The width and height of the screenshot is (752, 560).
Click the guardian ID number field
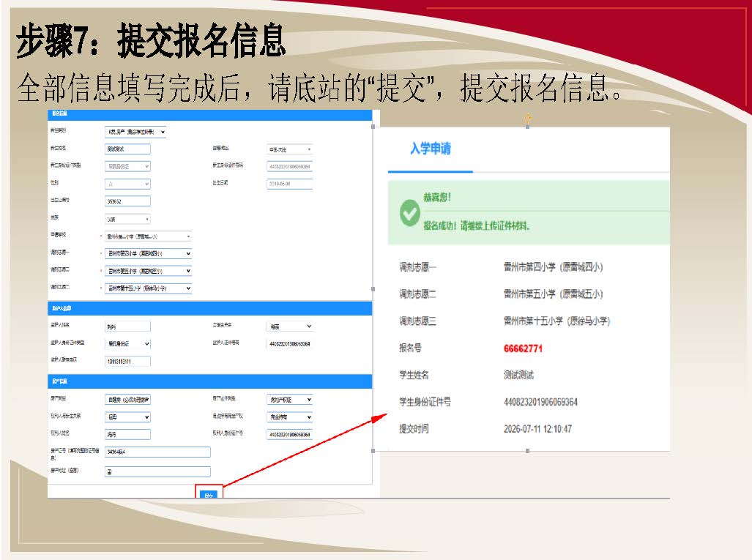(x=290, y=344)
